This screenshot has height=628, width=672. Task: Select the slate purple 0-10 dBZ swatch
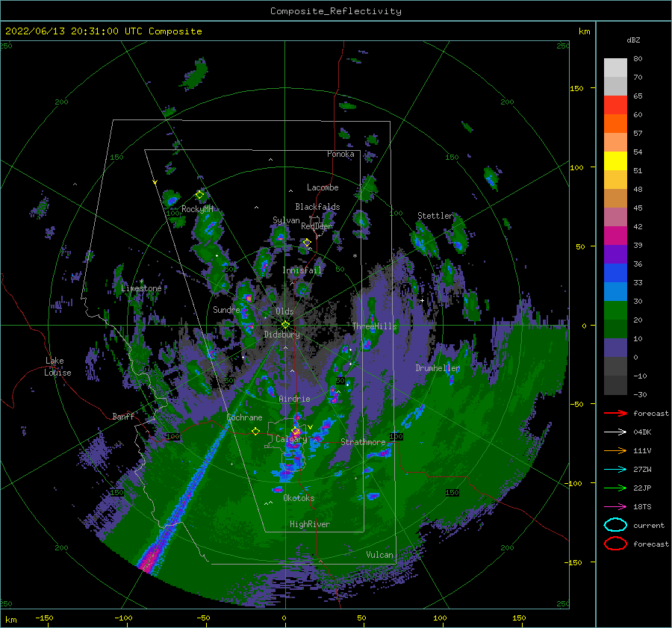(615, 347)
